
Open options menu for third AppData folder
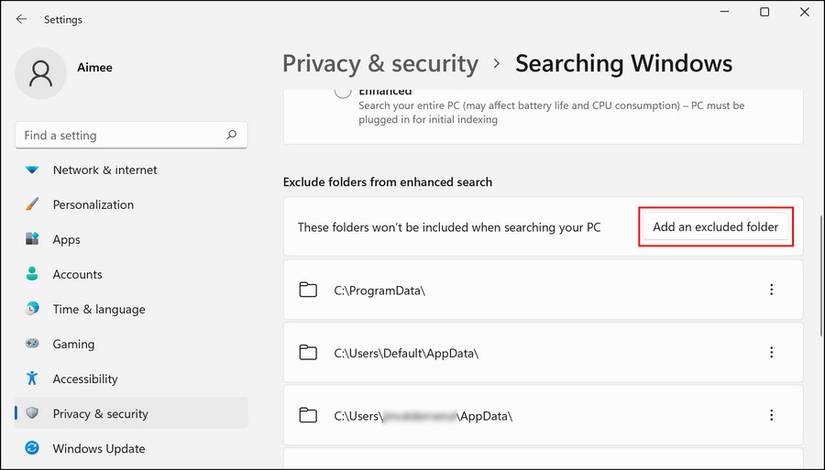click(771, 415)
